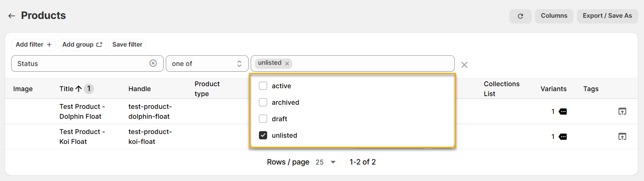Open the Dolphin Float product in new window
This screenshot has width=644, height=181.
pyautogui.click(x=622, y=111)
